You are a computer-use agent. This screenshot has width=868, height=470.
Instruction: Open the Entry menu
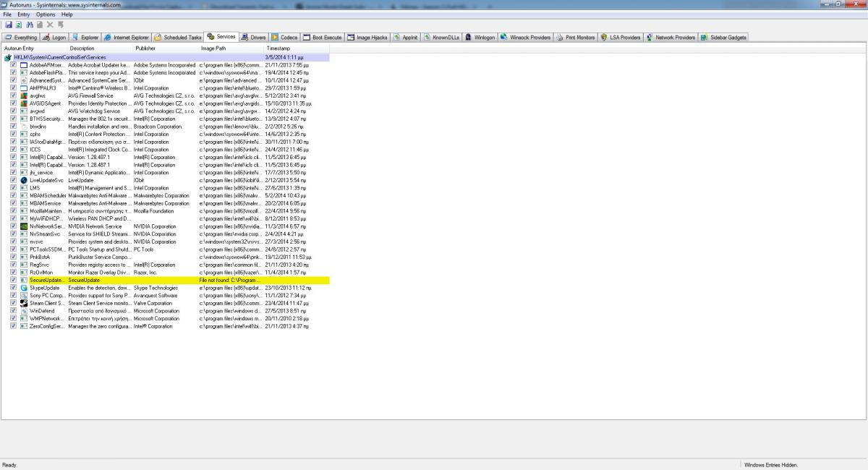pyautogui.click(x=24, y=14)
